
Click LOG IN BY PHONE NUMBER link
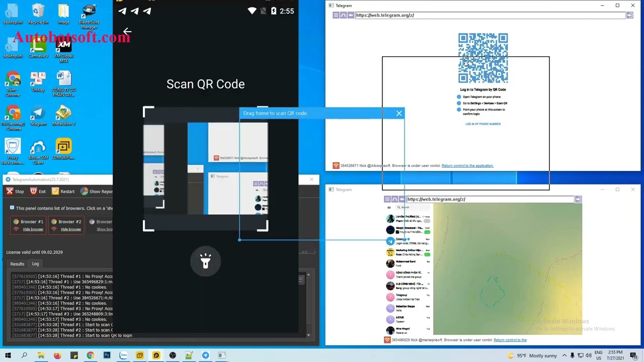(x=483, y=124)
